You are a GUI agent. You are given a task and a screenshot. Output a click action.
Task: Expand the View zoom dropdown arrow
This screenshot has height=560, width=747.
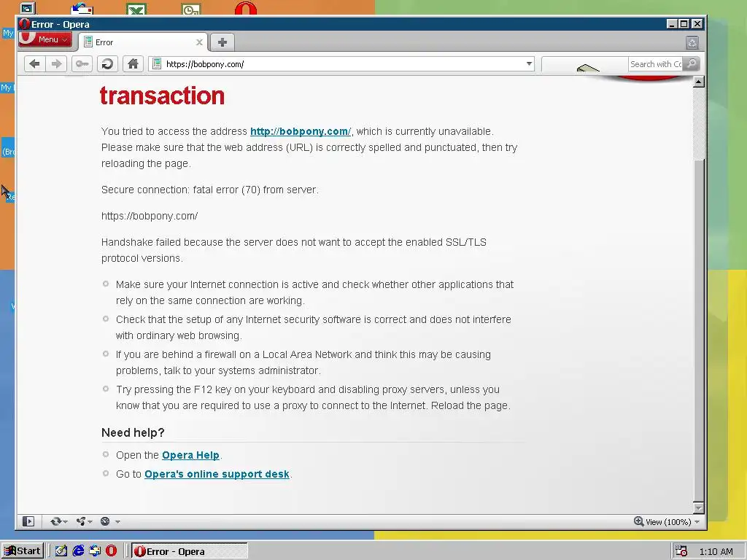(697, 522)
